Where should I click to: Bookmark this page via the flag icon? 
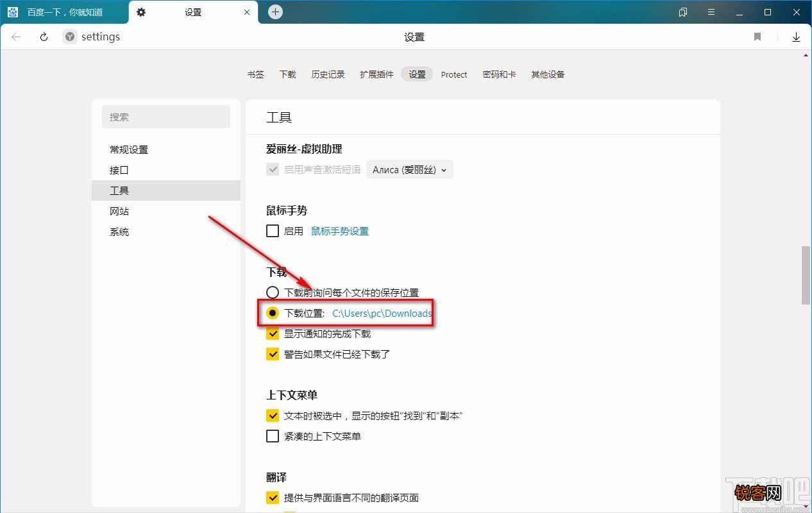point(757,37)
